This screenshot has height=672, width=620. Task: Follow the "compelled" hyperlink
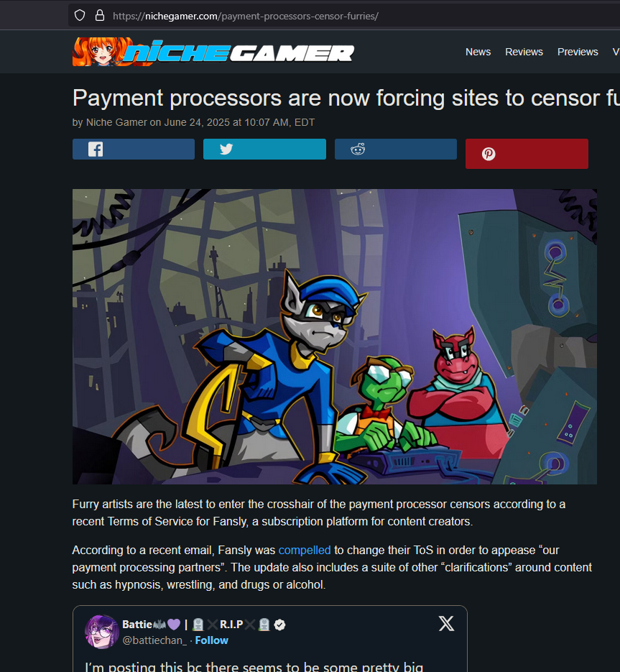point(304,550)
